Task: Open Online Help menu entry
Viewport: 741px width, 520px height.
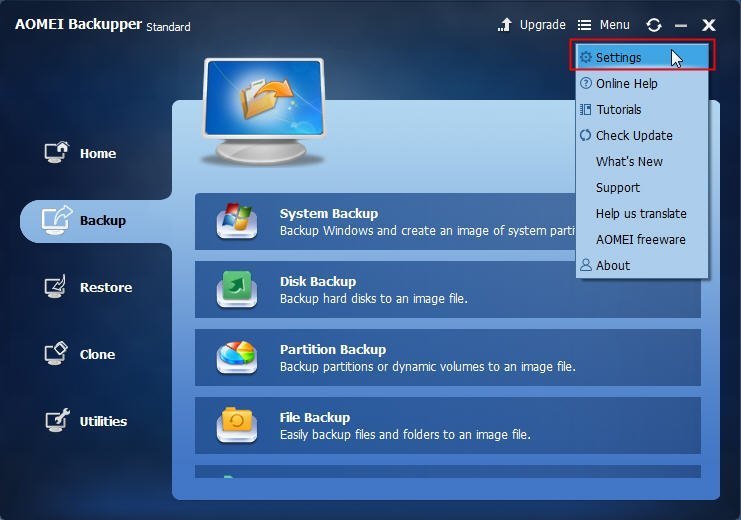Action: (642, 84)
